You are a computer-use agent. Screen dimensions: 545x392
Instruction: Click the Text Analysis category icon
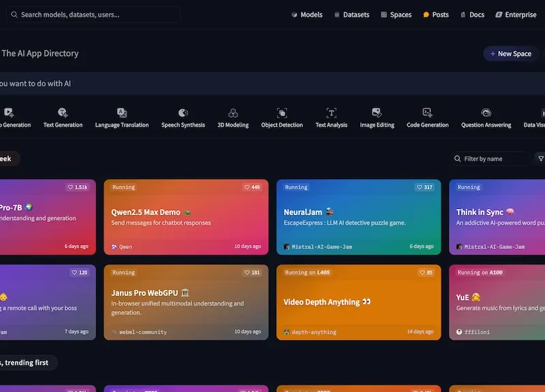point(331,112)
